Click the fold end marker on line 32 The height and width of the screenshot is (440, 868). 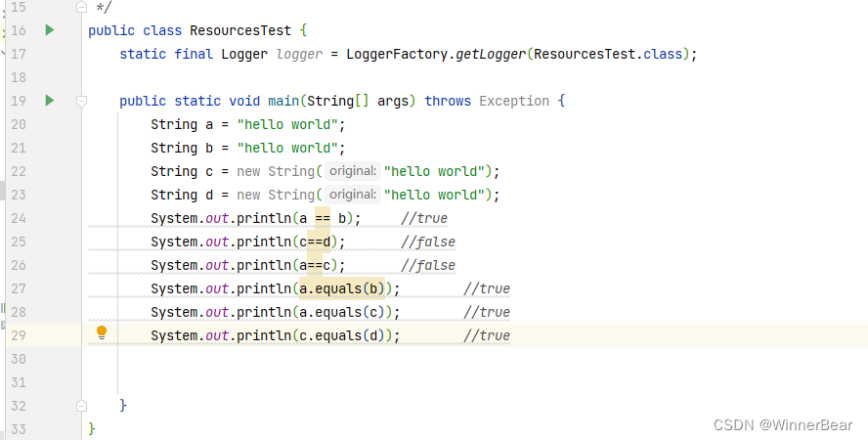[81, 406]
